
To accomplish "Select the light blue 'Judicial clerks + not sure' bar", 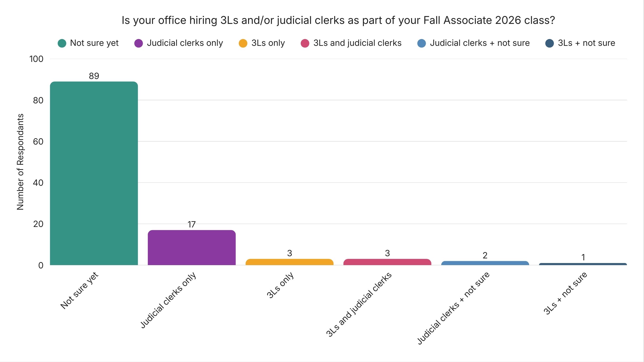I will pos(485,263).
